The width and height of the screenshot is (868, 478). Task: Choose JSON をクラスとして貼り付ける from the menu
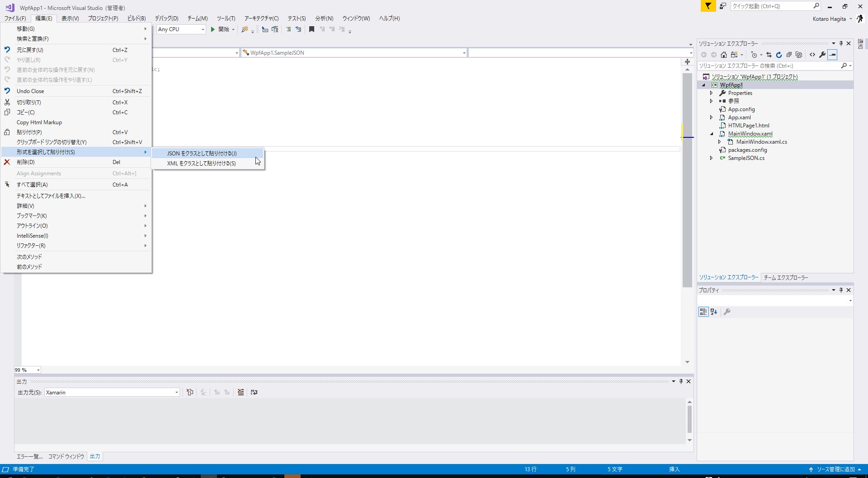point(202,153)
